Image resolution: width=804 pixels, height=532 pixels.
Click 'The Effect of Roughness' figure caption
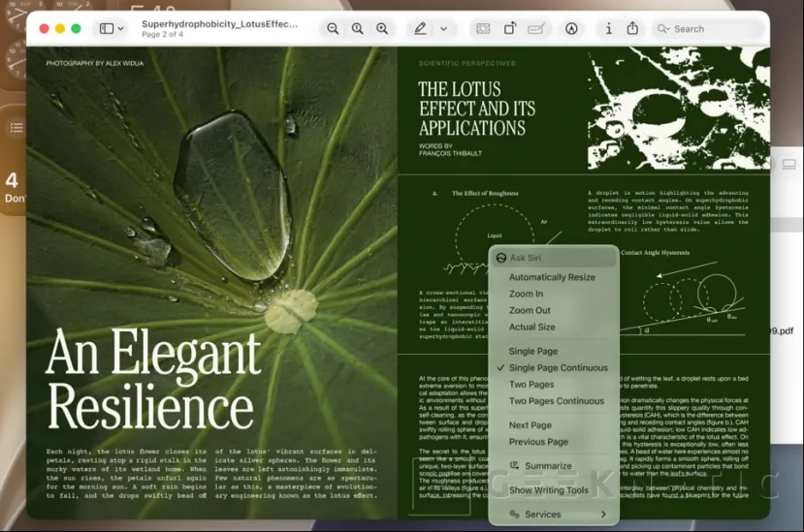485,193
